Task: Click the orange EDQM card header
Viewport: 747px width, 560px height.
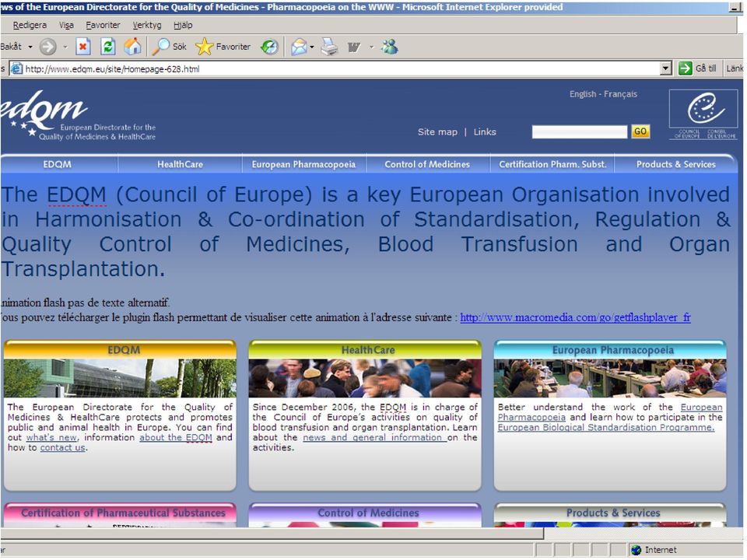Action: 120,350
